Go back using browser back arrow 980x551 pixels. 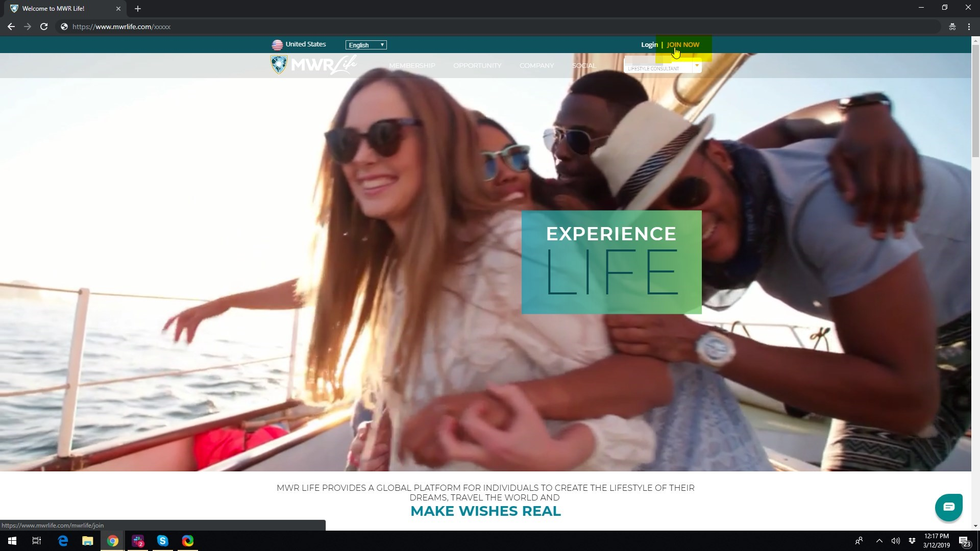point(11,27)
